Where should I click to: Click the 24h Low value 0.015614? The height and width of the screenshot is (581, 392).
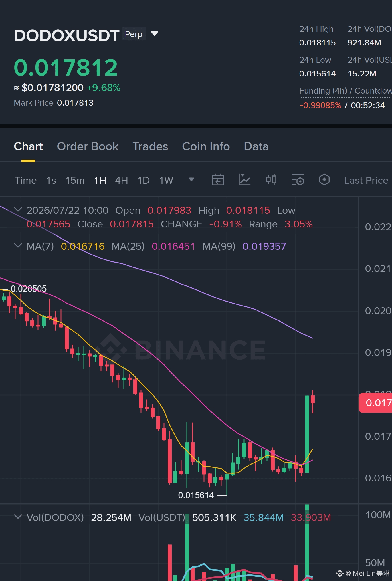click(x=317, y=74)
